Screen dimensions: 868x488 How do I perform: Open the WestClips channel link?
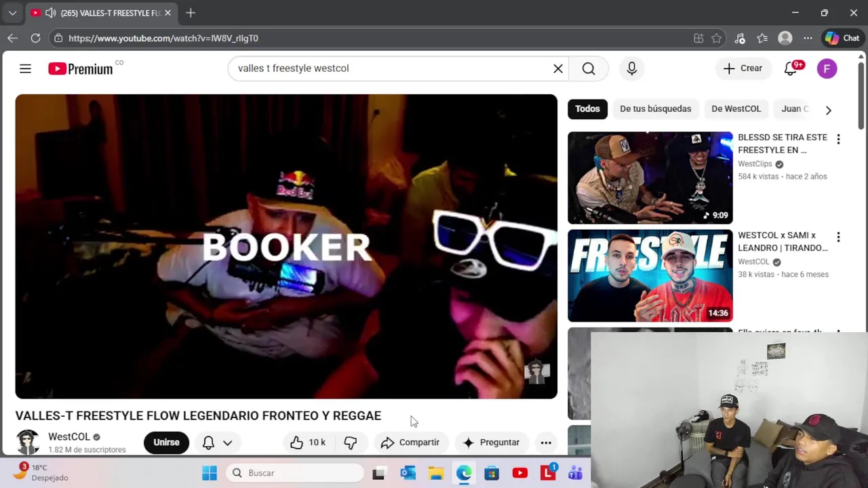tap(755, 164)
